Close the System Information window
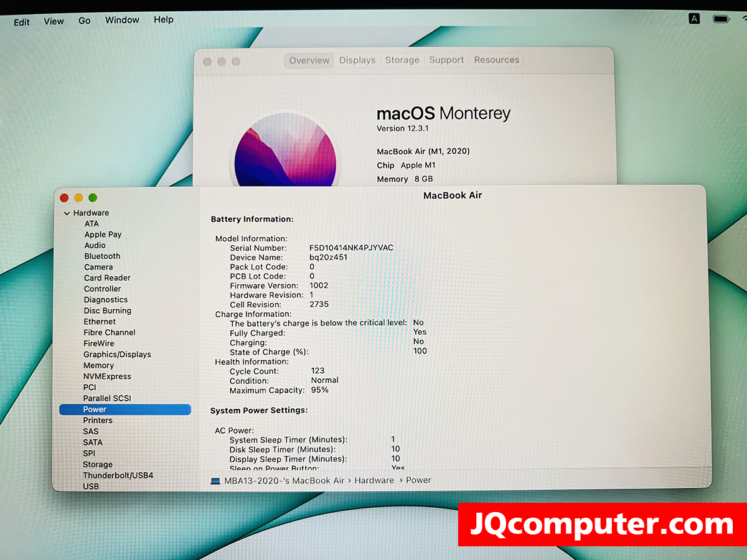Viewport: 747px width, 560px height. point(64,198)
